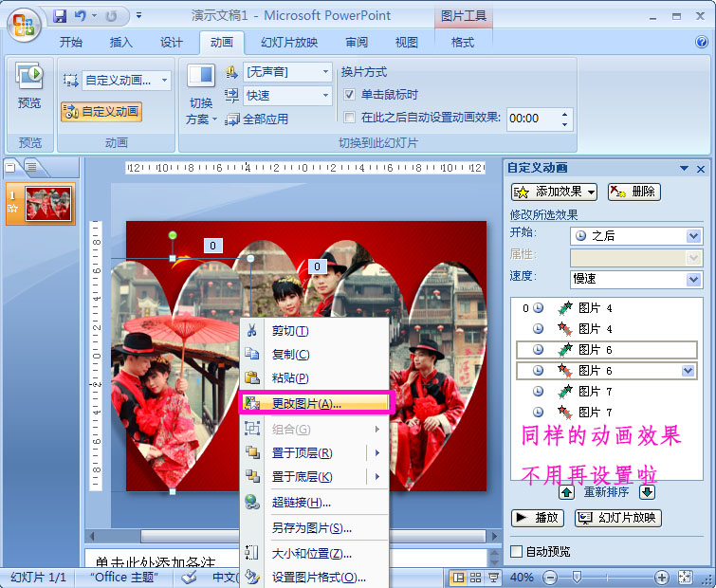Click the 00:00 auto-advance time field
This screenshot has width=716, height=588.
[533, 119]
